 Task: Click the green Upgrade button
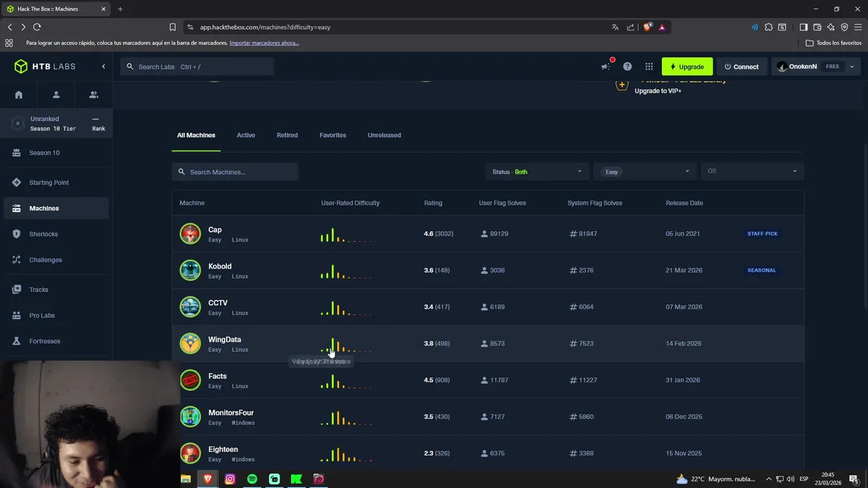pos(687,66)
